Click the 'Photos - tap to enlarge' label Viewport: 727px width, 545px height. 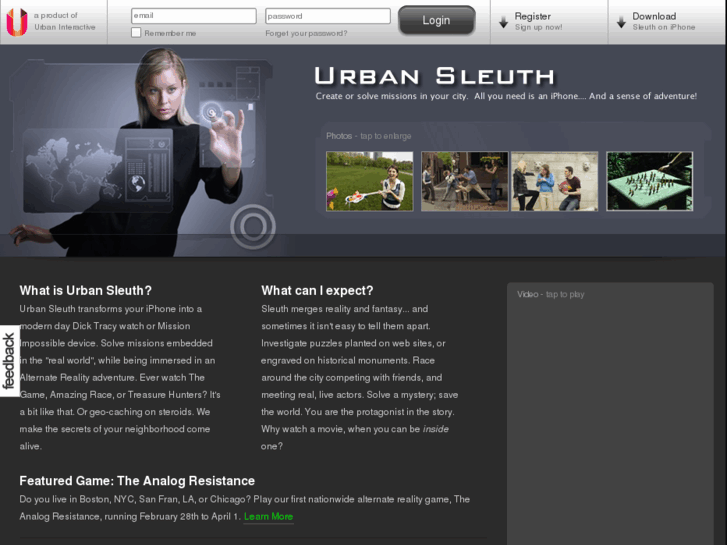[369, 136]
